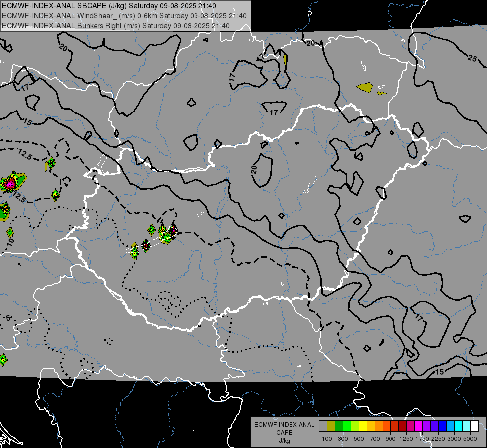Select the olive legend swatch right of 100
Image resolution: width=487 pixels, height=448 pixels.
click(x=331, y=426)
